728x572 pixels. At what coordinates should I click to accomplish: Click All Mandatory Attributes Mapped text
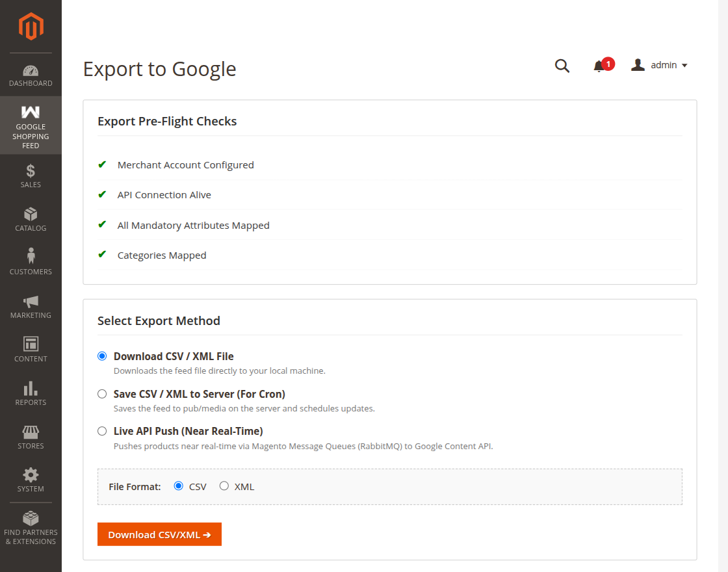[193, 225]
